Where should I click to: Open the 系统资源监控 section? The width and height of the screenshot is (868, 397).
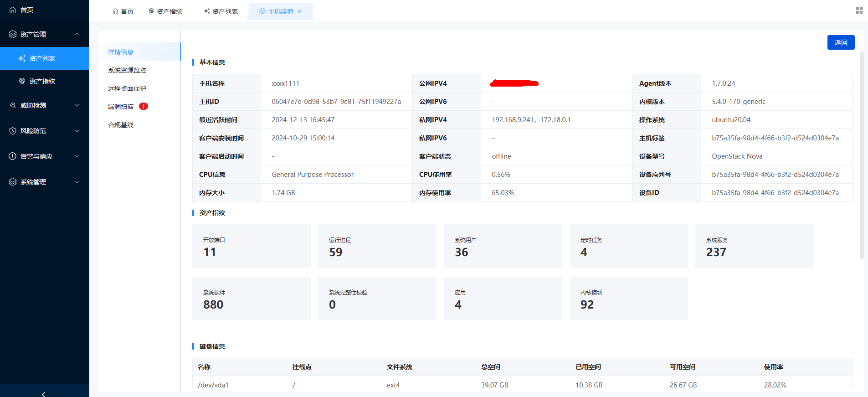tap(127, 70)
